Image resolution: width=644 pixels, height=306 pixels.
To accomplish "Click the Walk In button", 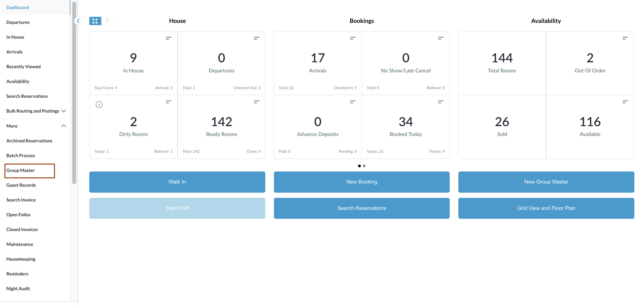I will pyautogui.click(x=177, y=182).
